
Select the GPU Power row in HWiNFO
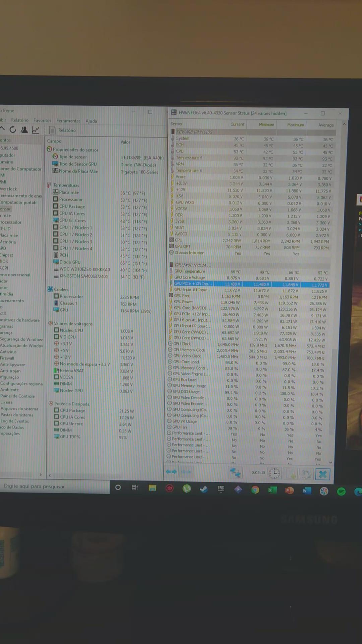[x=248, y=302]
